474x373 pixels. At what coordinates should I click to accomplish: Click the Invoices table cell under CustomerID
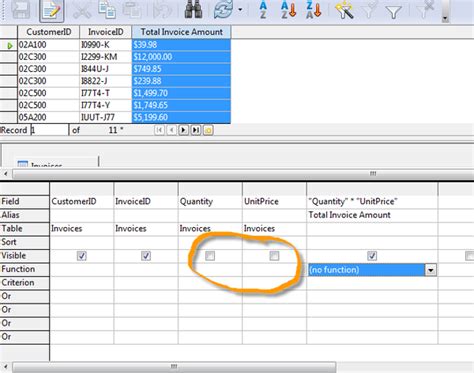tap(82, 229)
